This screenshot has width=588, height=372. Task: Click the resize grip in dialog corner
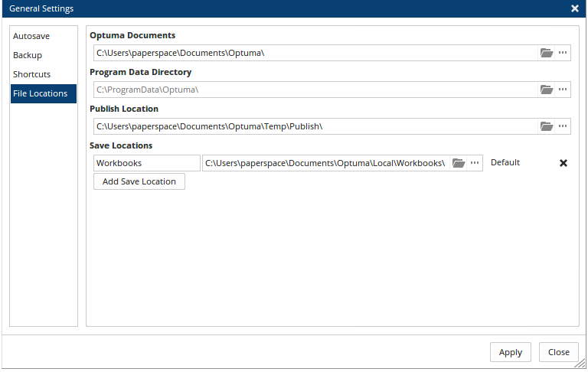pos(581,363)
